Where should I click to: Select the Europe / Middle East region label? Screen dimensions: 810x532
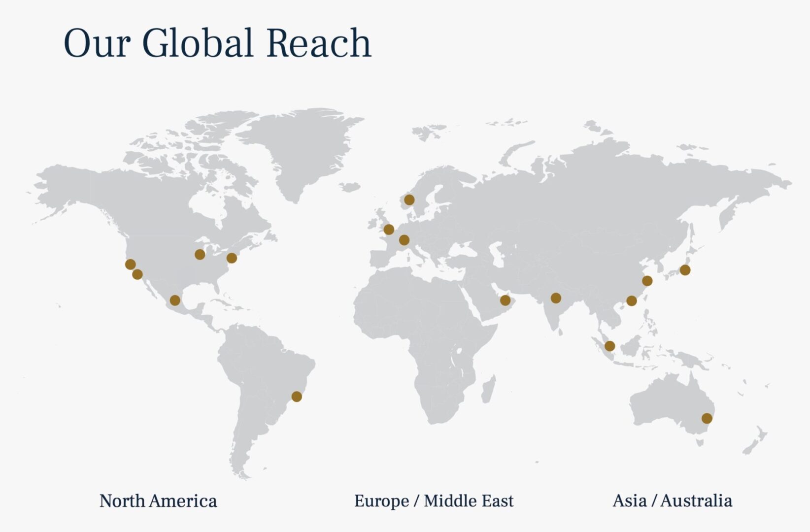434,501
